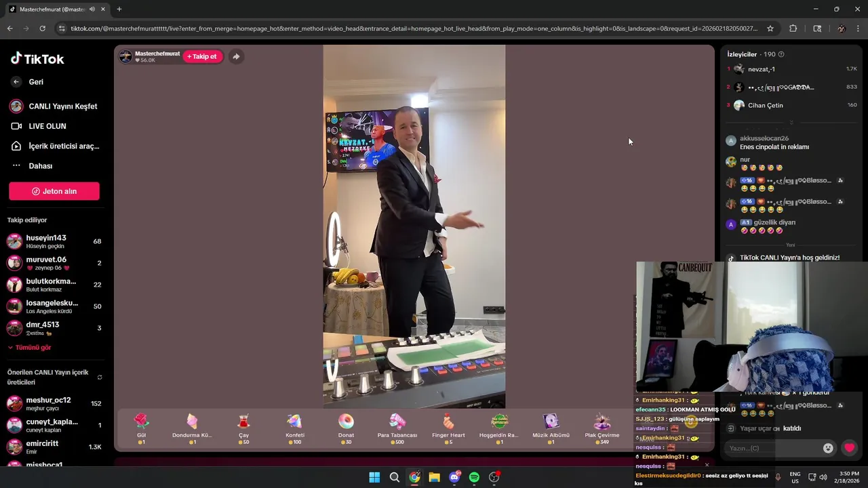Open File Explorer from taskbar
This screenshot has width=868, height=488.
[x=434, y=477]
